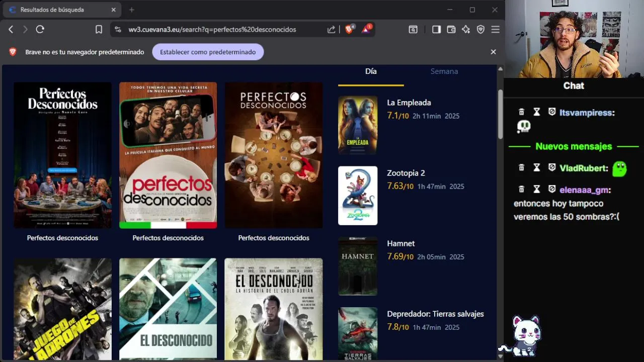The width and height of the screenshot is (644, 362).
Task: Click the share page icon in address bar
Action: [x=331, y=30]
